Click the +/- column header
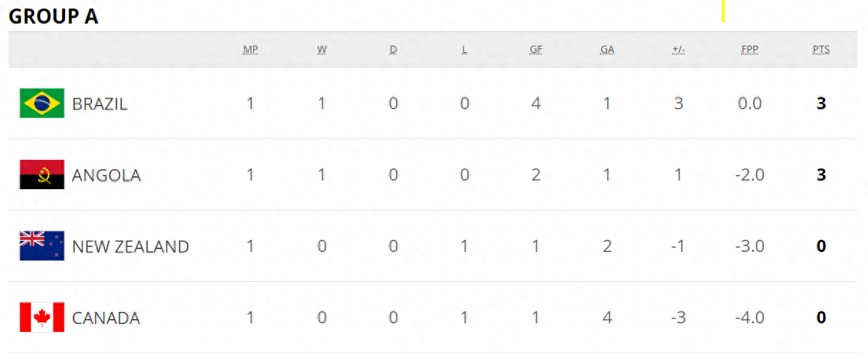 [x=678, y=50]
